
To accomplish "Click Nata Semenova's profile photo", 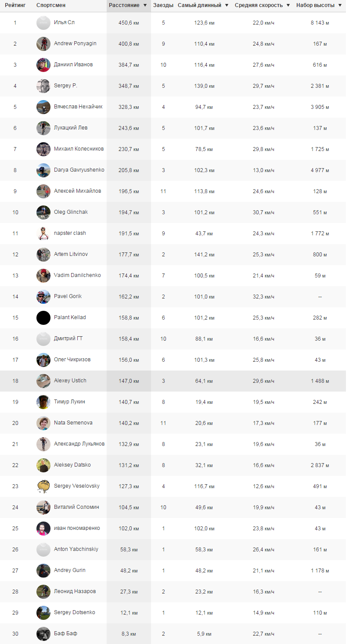I will click(43, 423).
